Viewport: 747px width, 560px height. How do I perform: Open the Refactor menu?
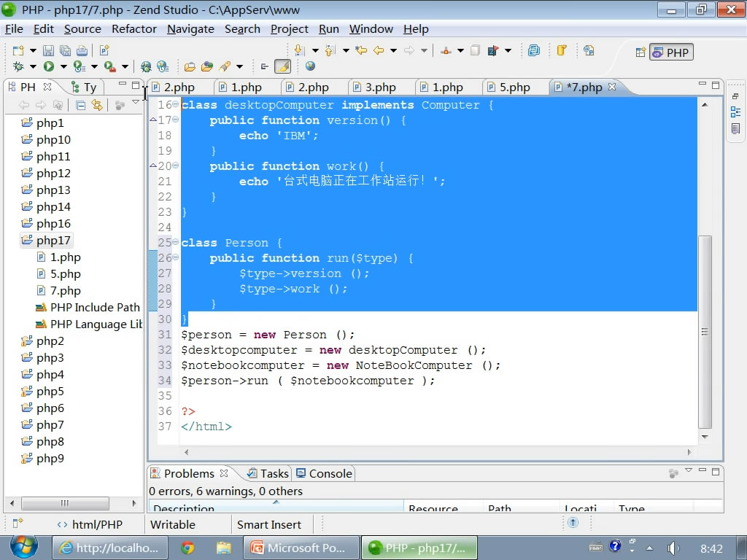click(x=134, y=29)
